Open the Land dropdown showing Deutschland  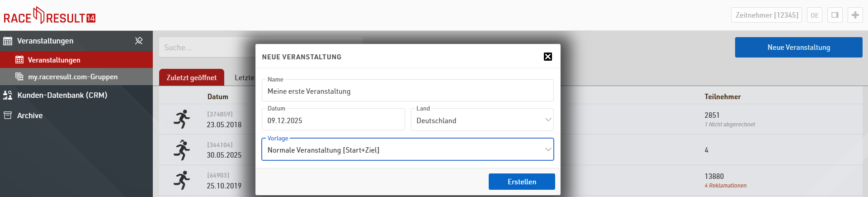pos(482,120)
